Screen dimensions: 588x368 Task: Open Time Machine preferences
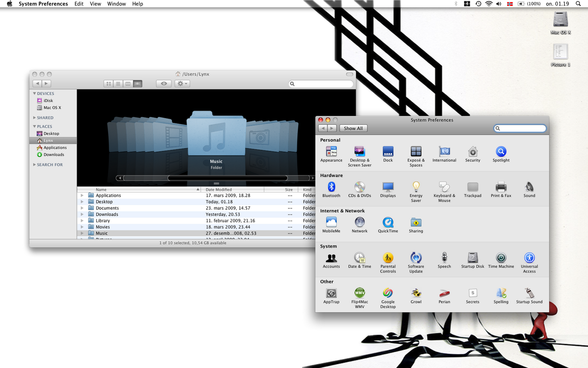point(501,260)
